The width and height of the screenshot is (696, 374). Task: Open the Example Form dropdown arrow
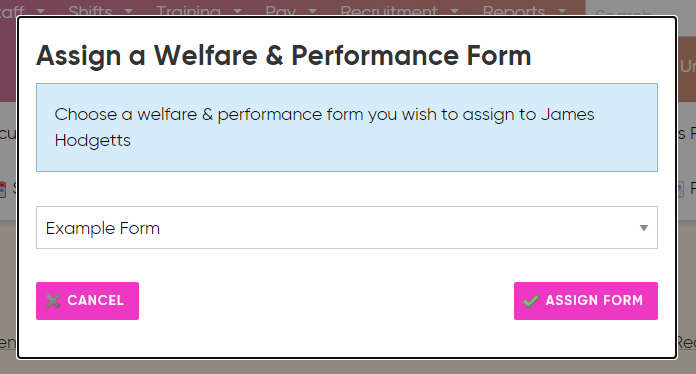[x=644, y=228]
